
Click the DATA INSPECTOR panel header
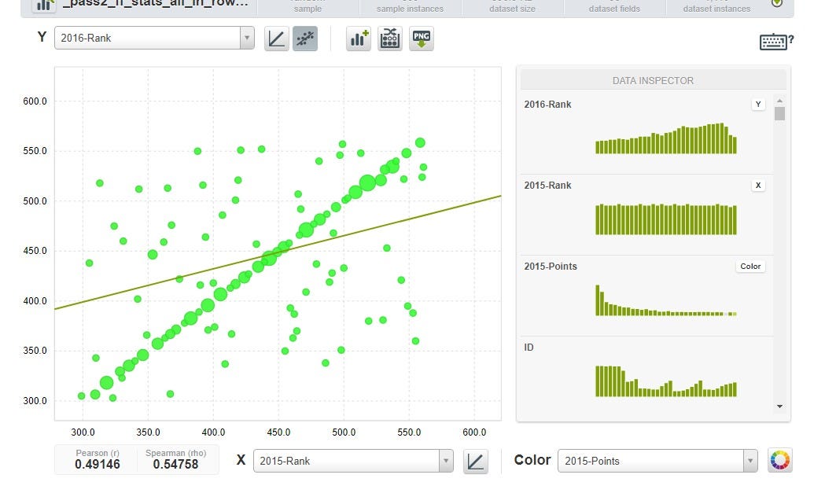click(x=653, y=80)
